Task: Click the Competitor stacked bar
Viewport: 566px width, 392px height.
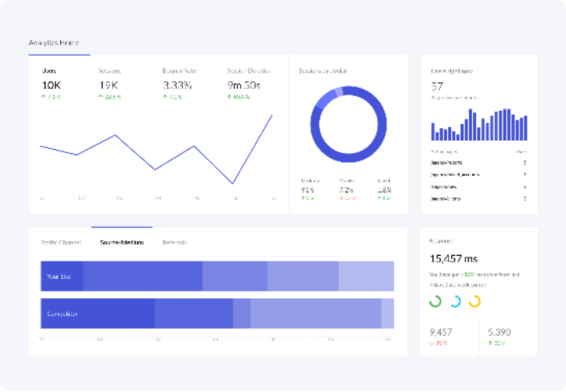Action: point(217,313)
